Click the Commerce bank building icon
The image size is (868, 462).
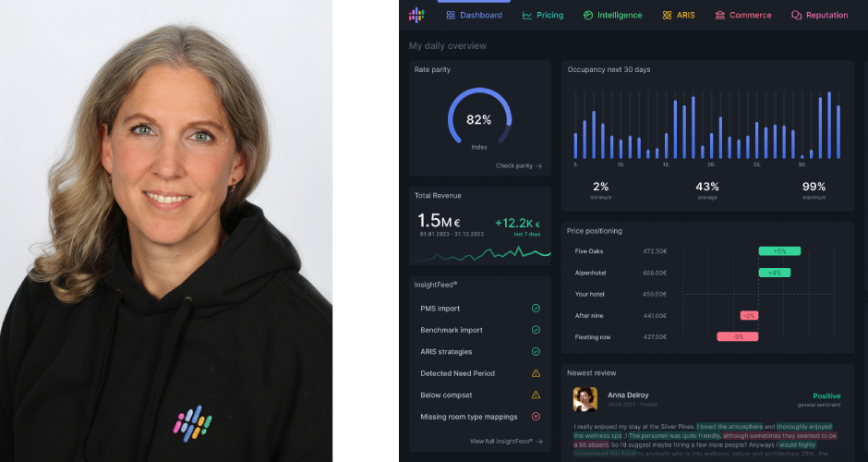point(719,16)
